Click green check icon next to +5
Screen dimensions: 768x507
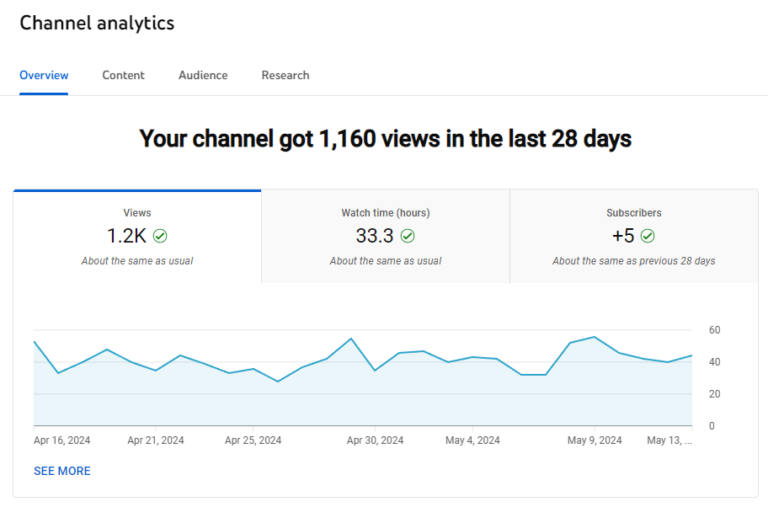[x=648, y=236]
